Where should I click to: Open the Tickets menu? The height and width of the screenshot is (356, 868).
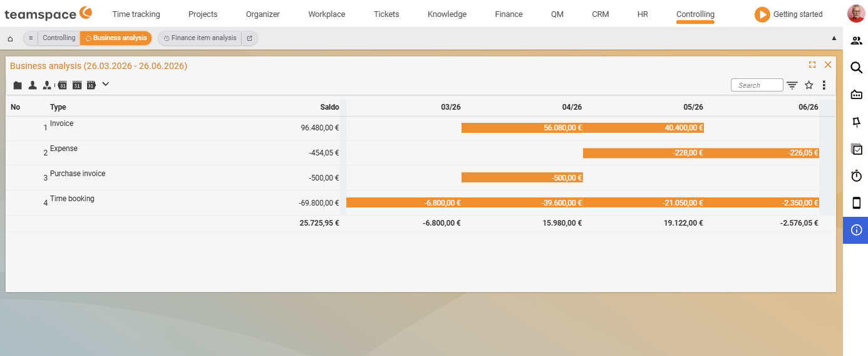pos(386,14)
